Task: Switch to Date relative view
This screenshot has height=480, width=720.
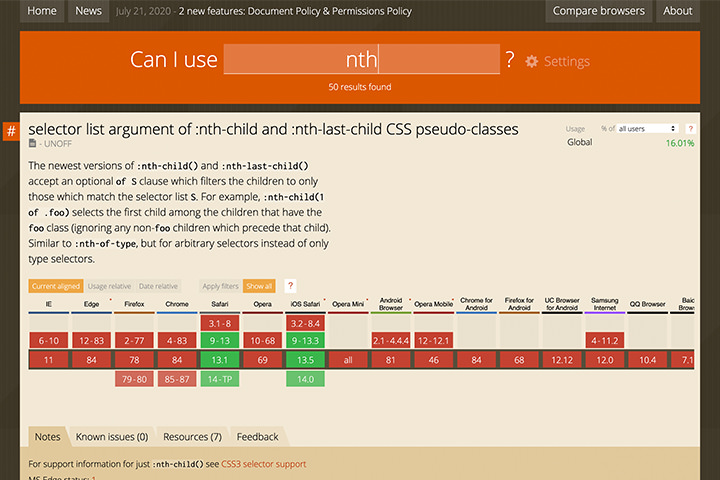Action: click(x=158, y=286)
